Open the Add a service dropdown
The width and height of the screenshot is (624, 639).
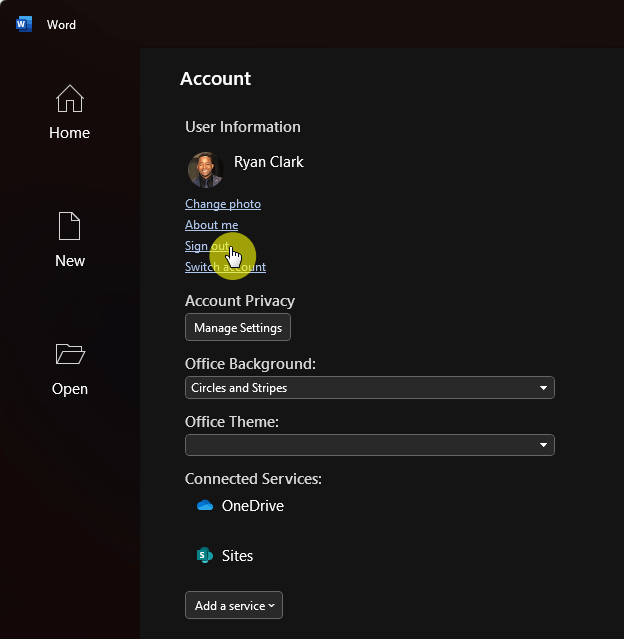click(x=234, y=605)
